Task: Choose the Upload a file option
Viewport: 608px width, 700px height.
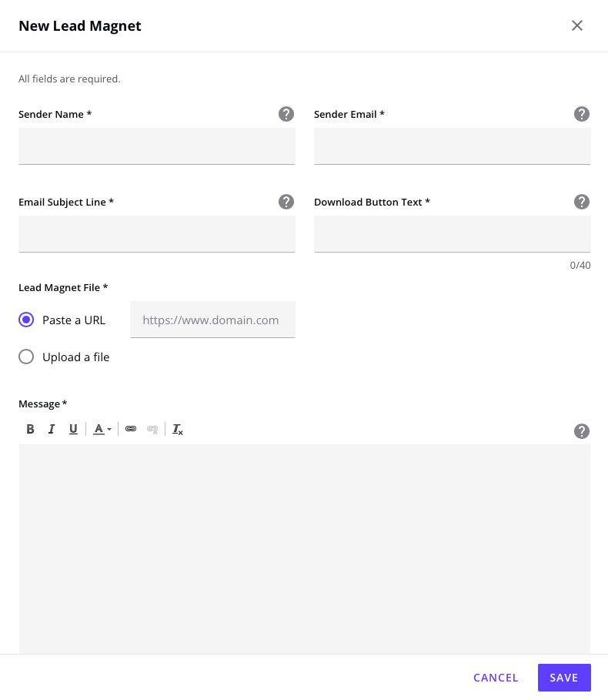Action: (25, 357)
